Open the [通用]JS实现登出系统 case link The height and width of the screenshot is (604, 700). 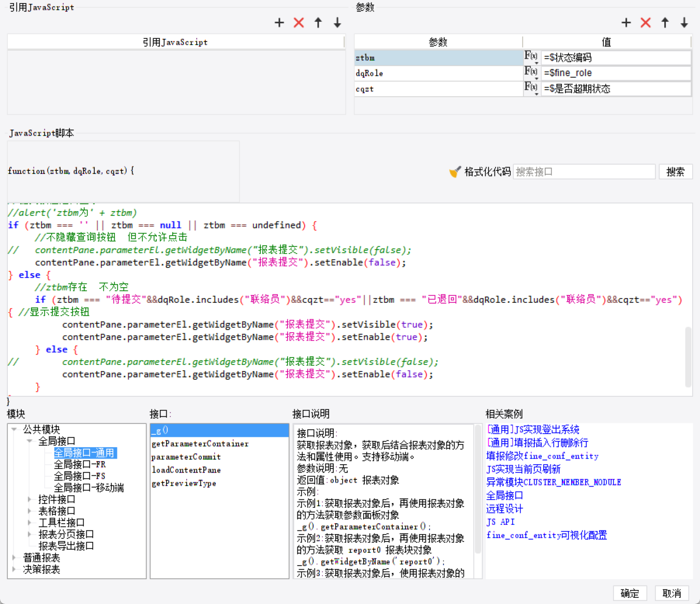533,430
